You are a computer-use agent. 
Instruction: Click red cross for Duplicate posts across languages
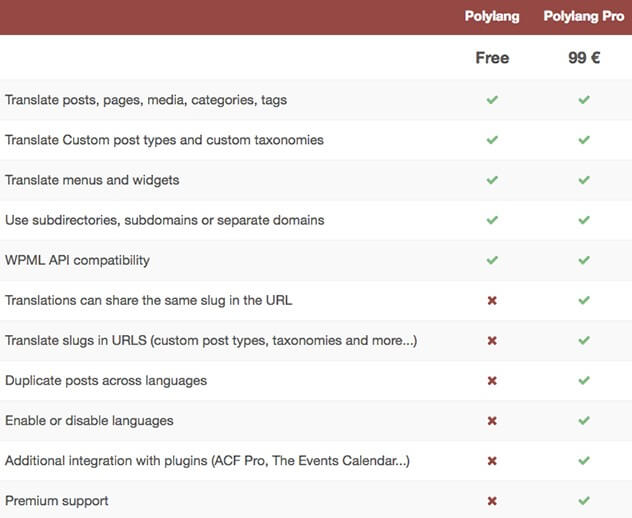pyautogui.click(x=492, y=381)
